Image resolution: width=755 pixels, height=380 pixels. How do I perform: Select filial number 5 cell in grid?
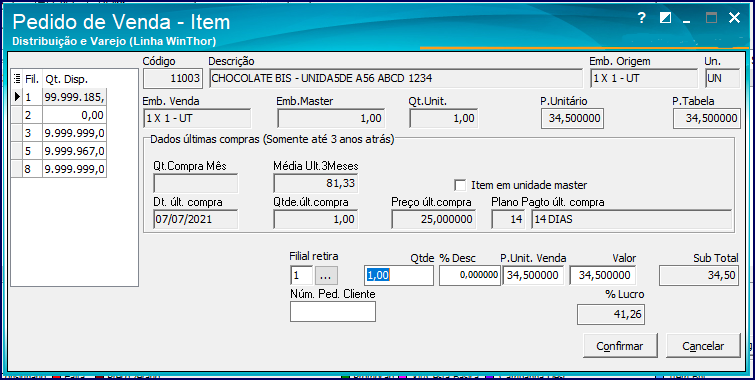32,151
